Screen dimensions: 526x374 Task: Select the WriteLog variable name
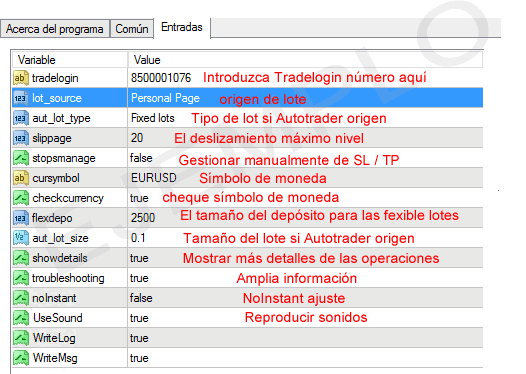[54, 338]
